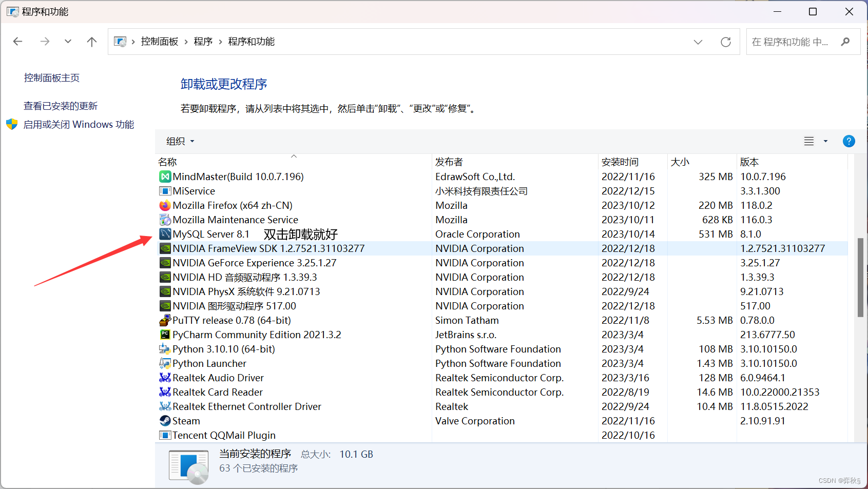Open 控制面板主页 link
The image size is (868, 489).
[x=52, y=78]
